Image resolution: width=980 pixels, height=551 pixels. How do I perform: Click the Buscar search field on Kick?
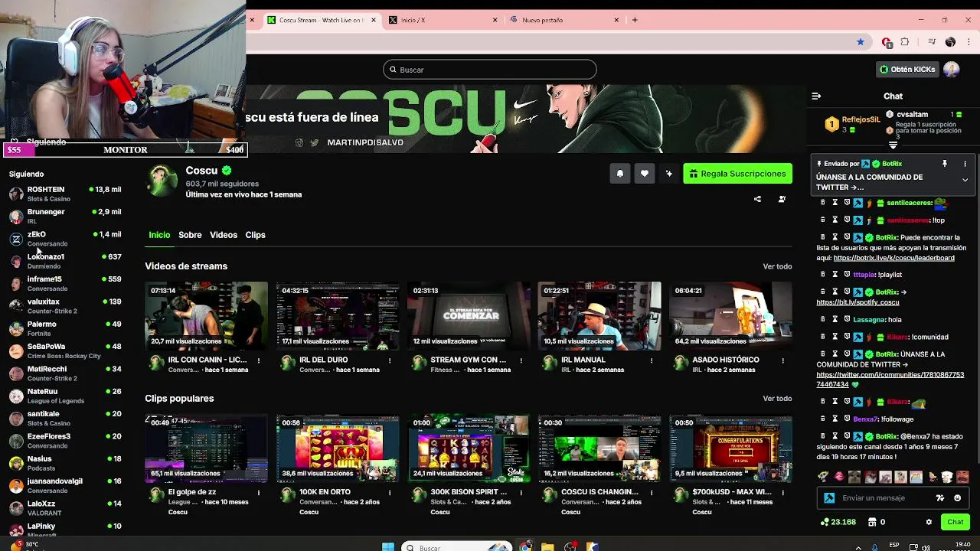click(490, 70)
